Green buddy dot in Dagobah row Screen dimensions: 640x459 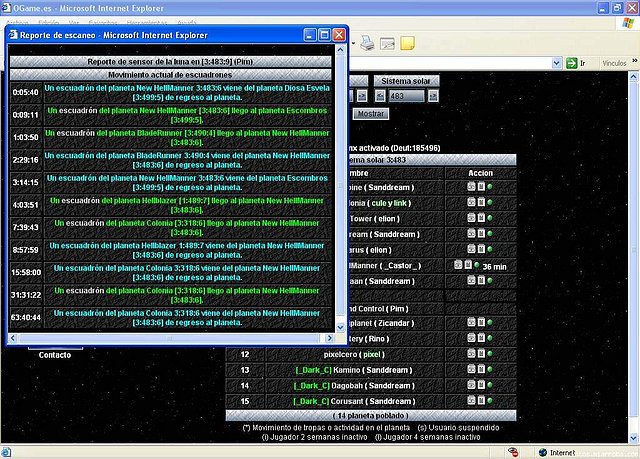490,385
